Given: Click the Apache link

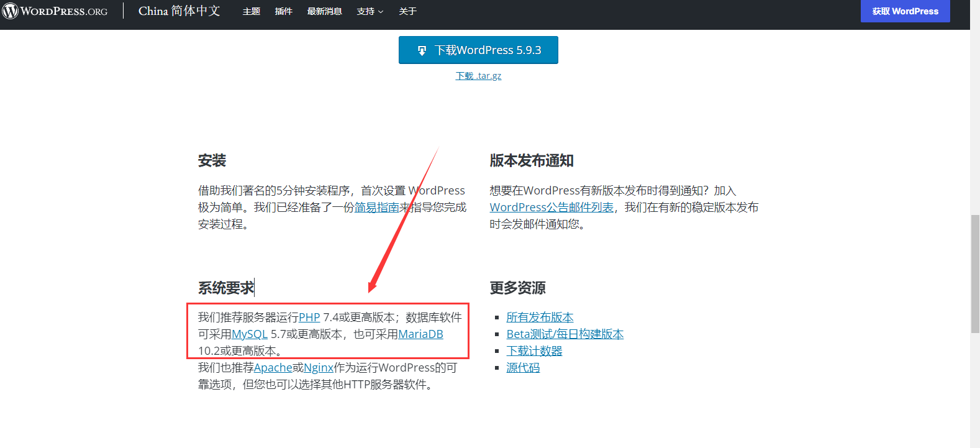Looking at the screenshot, I should 273,368.
